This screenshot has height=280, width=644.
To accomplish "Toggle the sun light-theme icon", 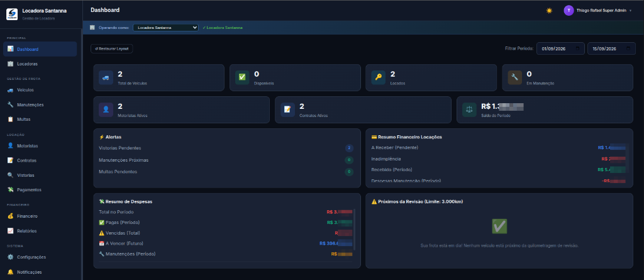I will (549, 11).
